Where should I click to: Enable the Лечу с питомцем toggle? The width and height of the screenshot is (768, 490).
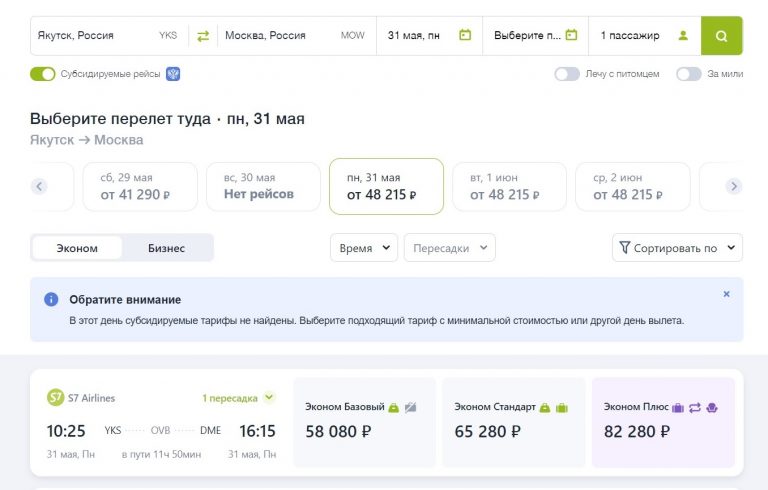pyautogui.click(x=567, y=74)
